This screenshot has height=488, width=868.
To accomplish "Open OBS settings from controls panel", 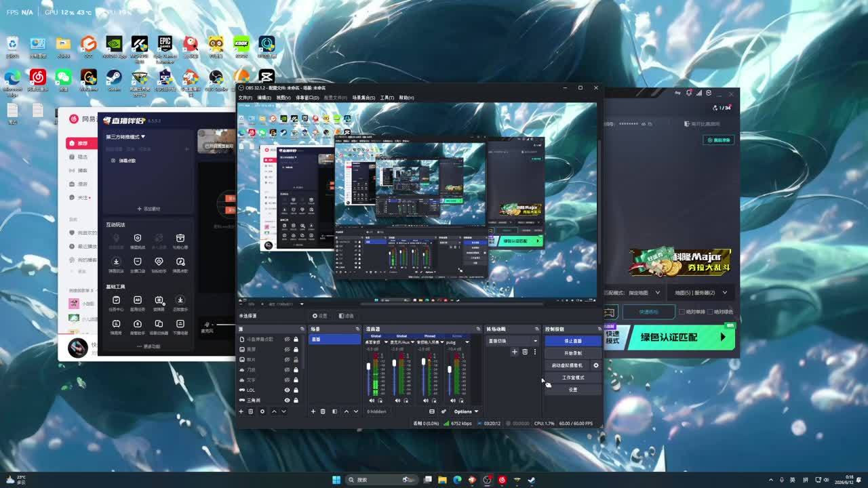I will (573, 390).
